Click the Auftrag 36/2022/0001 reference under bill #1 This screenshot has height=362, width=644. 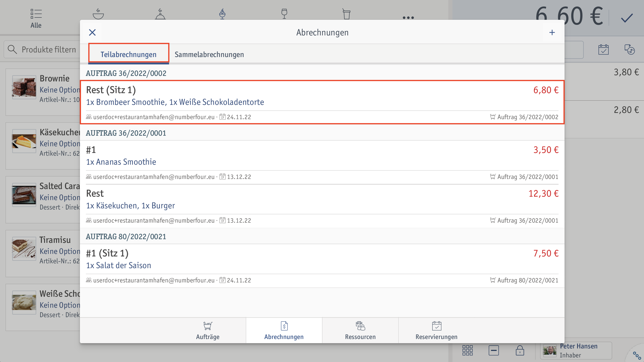pyautogui.click(x=524, y=177)
